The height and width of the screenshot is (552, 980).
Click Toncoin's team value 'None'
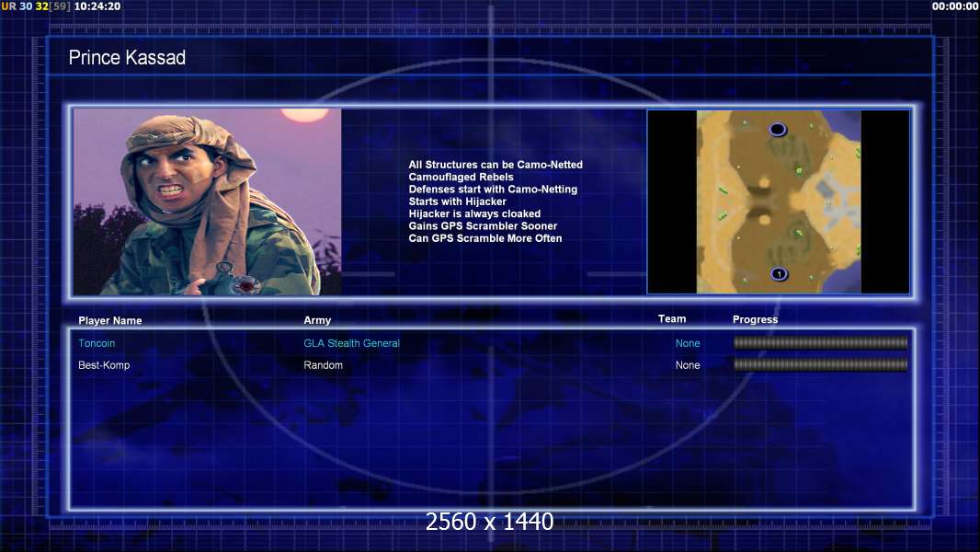tap(688, 343)
